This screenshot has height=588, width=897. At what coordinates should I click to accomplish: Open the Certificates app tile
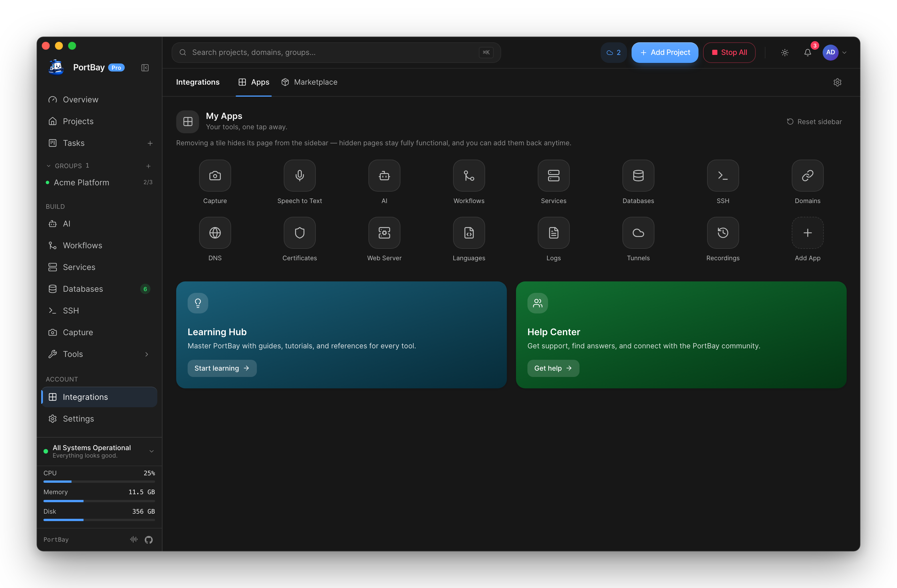300,233
